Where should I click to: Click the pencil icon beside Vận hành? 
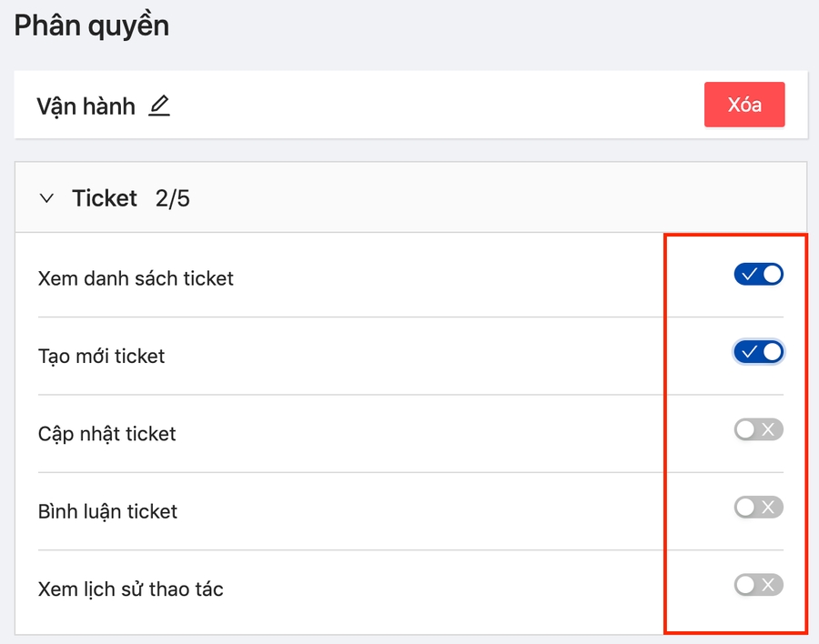pyautogui.click(x=159, y=106)
